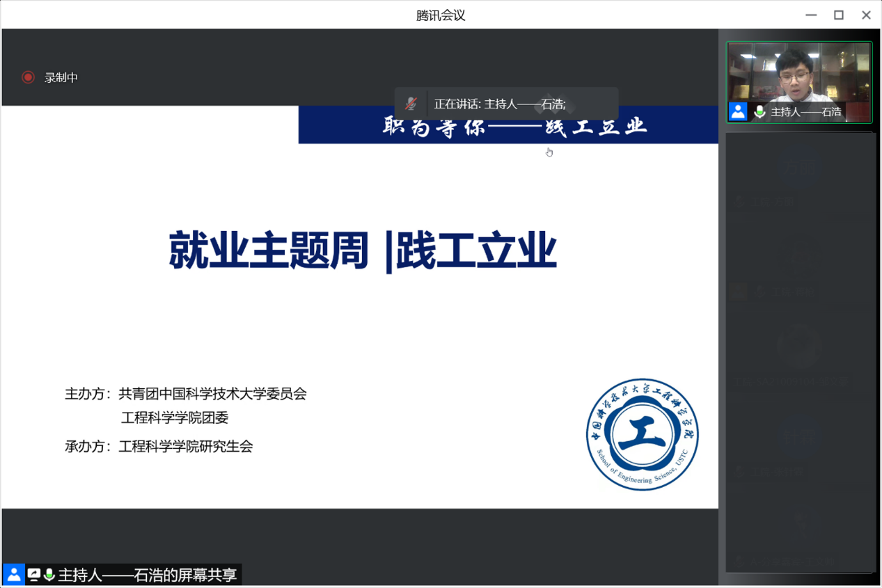Click blue avatar icon on host video tile
Viewport: 882px width, 588px height.
coord(738,111)
